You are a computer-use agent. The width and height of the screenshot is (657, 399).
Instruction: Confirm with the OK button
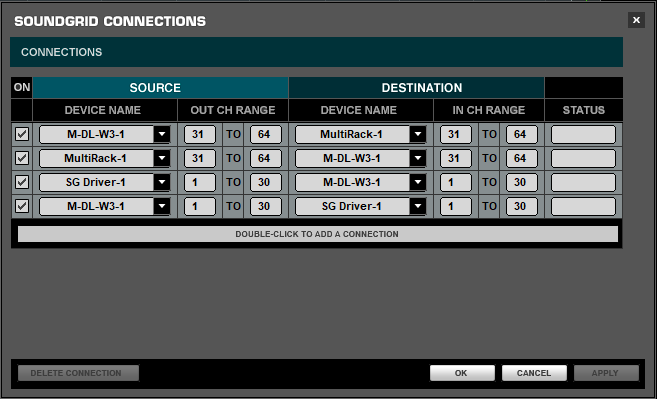[462, 373]
